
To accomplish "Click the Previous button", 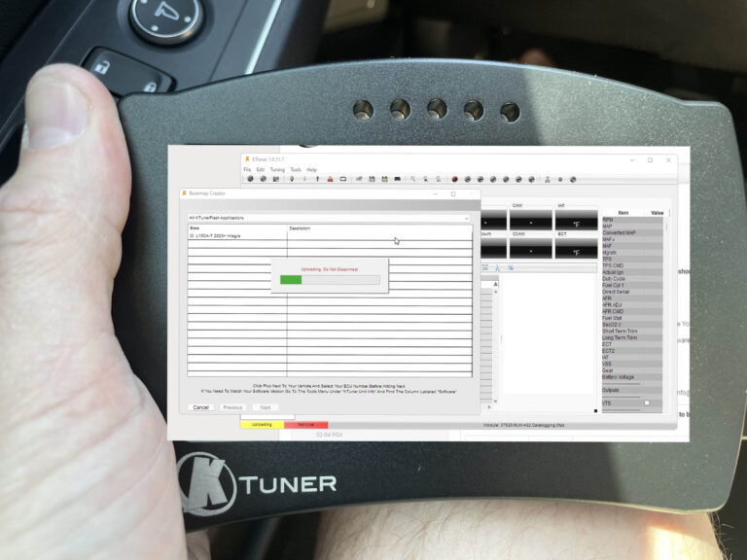I will pyautogui.click(x=232, y=407).
